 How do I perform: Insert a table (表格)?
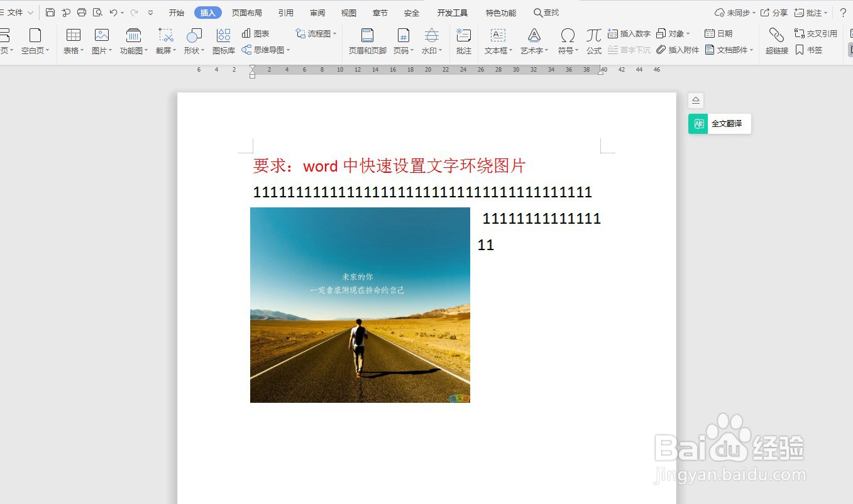pyautogui.click(x=74, y=41)
